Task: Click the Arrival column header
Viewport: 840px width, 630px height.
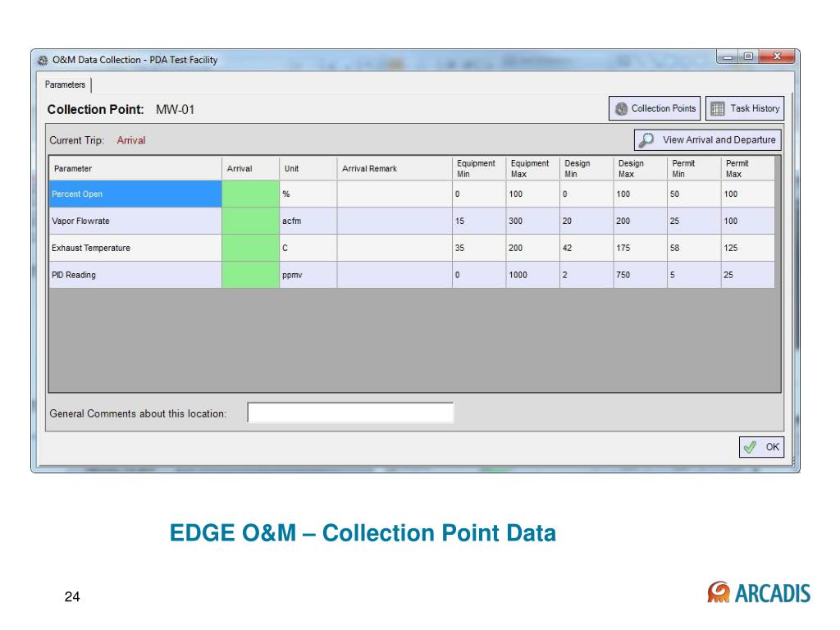Action: tap(251, 168)
